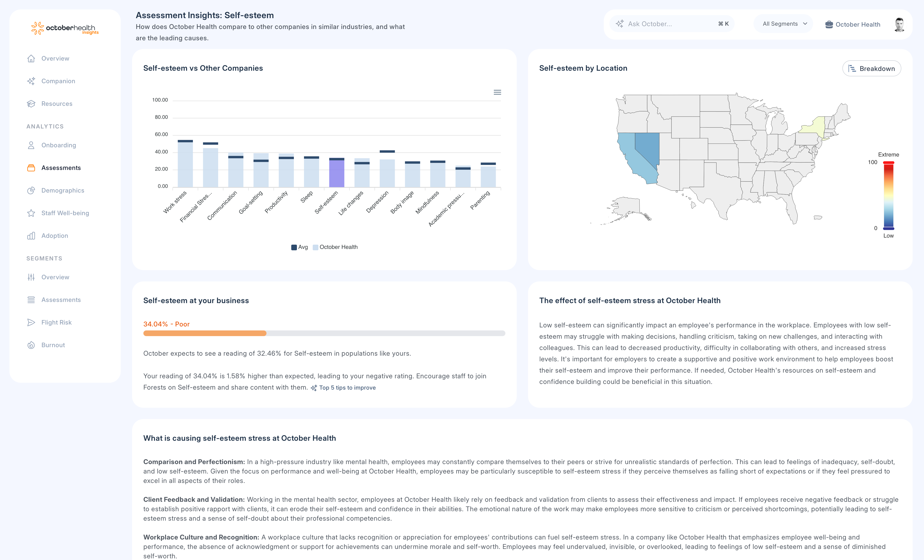Click the Staff Well-being star icon

click(31, 213)
